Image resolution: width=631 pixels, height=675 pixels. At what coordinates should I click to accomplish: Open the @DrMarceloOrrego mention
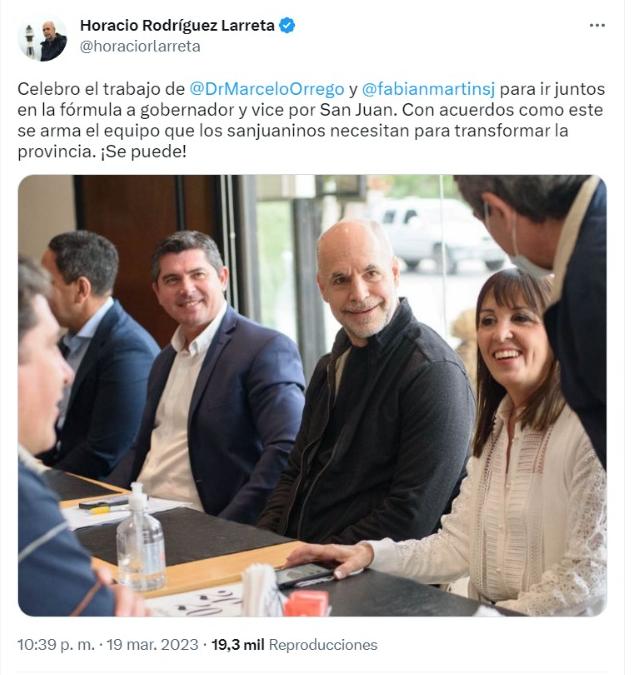click(267, 89)
